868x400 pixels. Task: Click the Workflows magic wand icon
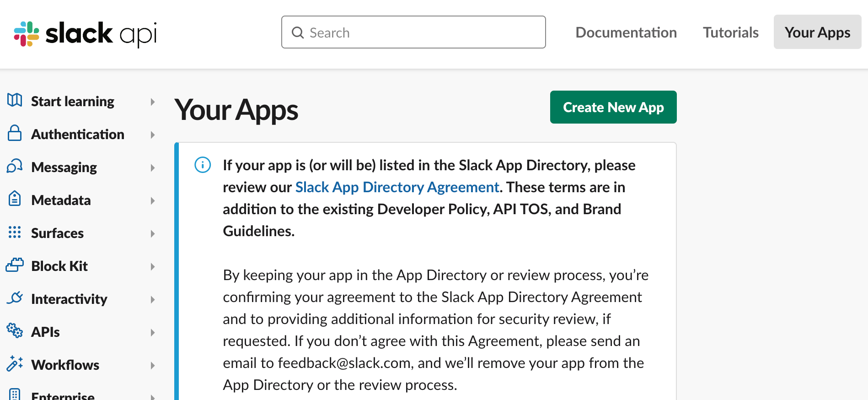[15, 363]
